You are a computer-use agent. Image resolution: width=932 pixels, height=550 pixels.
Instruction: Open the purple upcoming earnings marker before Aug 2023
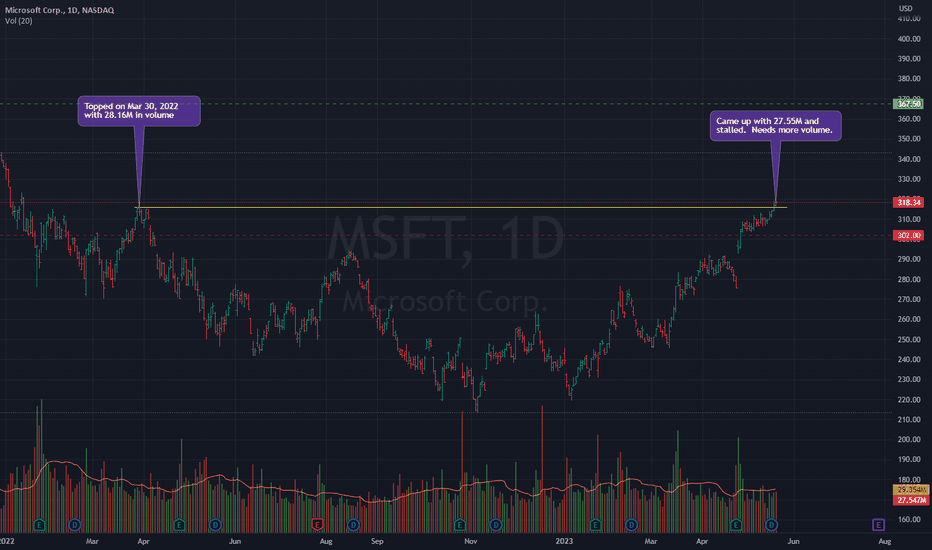pos(879,524)
